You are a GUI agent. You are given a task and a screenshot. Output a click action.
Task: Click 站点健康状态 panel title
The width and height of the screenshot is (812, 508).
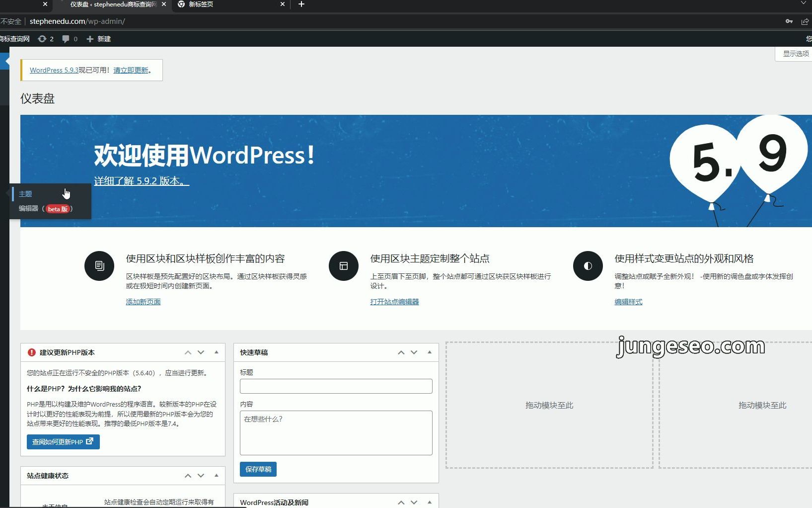48,476
